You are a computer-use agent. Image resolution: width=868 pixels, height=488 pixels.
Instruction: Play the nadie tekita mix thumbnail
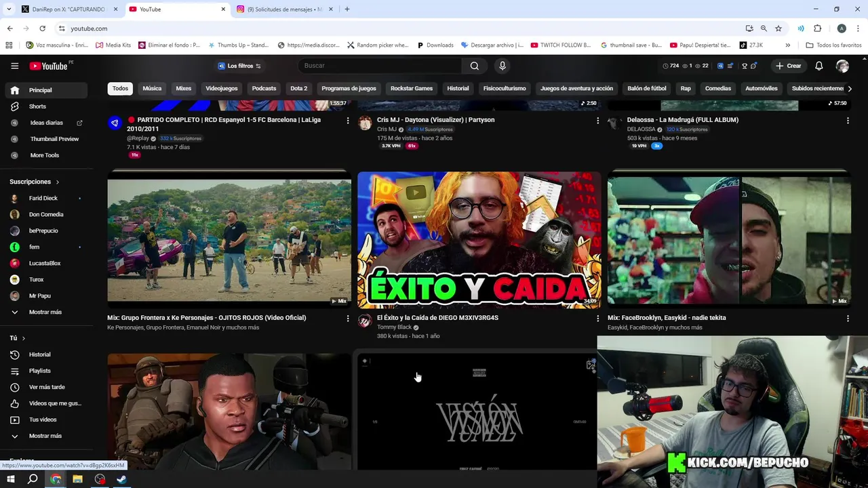click(729, 240)
